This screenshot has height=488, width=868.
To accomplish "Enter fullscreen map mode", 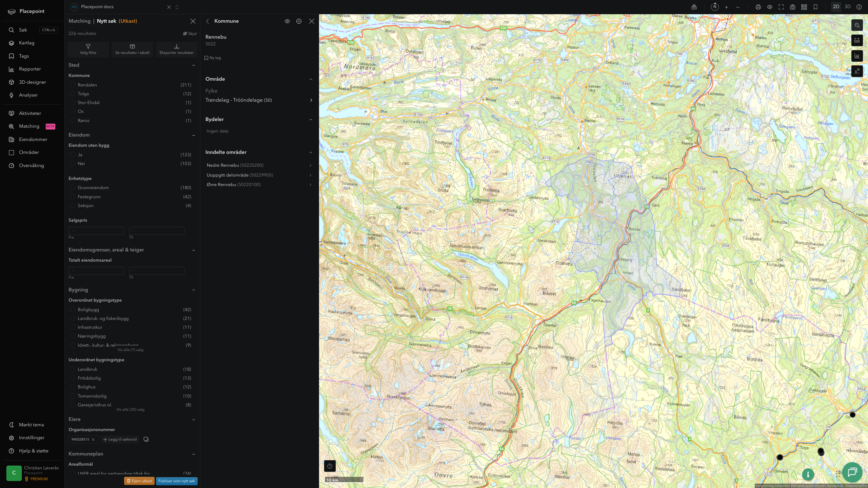I will (781, 7).
